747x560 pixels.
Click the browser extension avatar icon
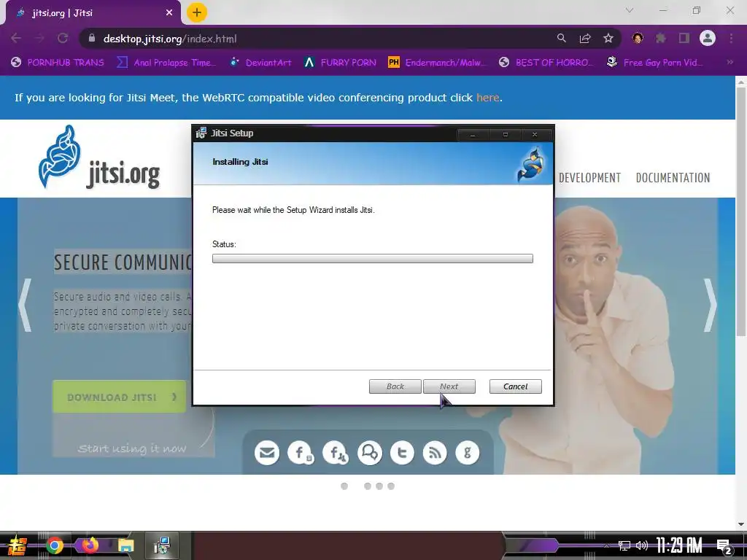638,38
